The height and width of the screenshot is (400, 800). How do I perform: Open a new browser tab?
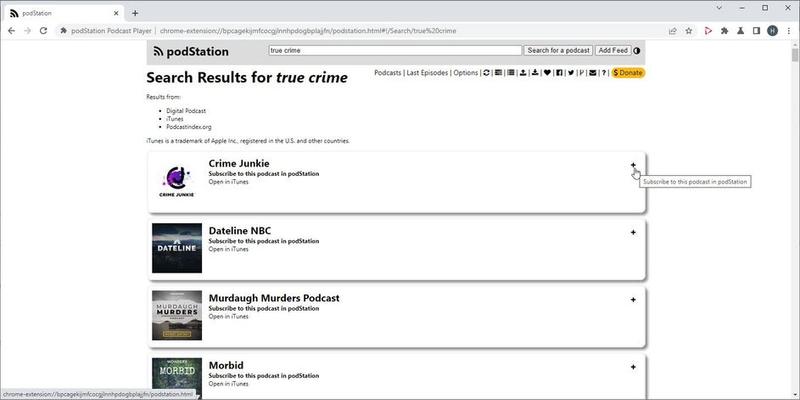(135, 13)
